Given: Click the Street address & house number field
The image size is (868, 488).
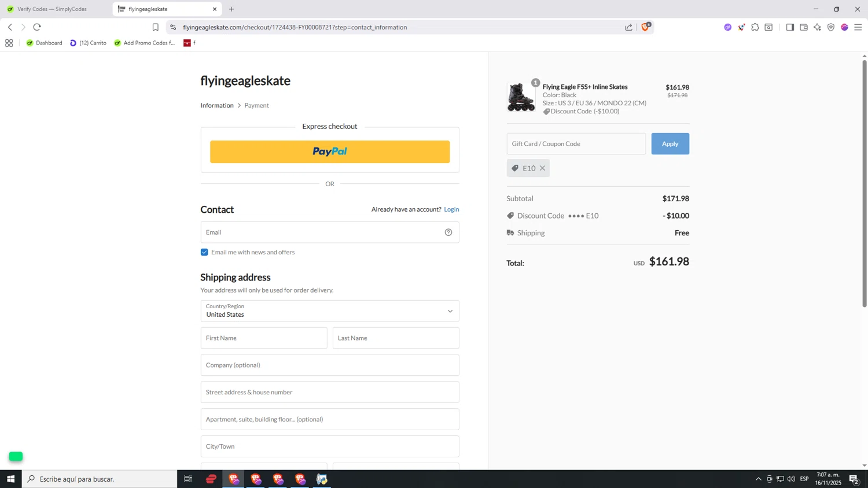Looking at the screenshot, I should 330,392.
